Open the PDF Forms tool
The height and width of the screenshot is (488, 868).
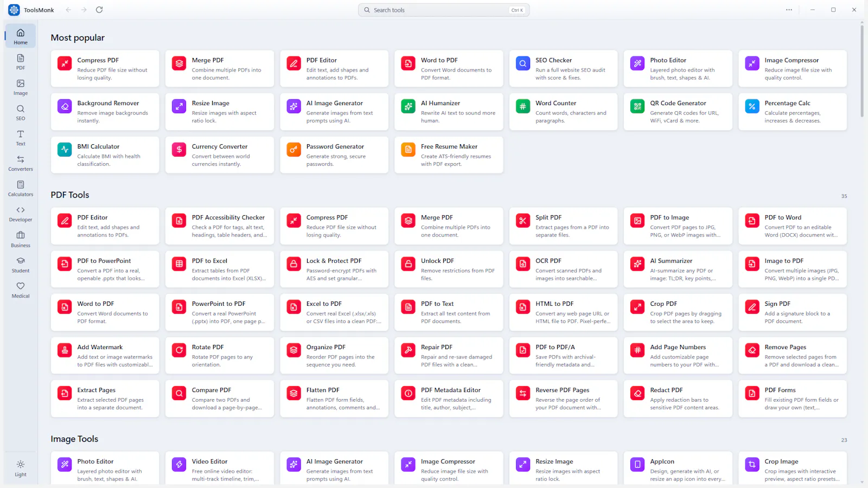(x=793, y=399)
